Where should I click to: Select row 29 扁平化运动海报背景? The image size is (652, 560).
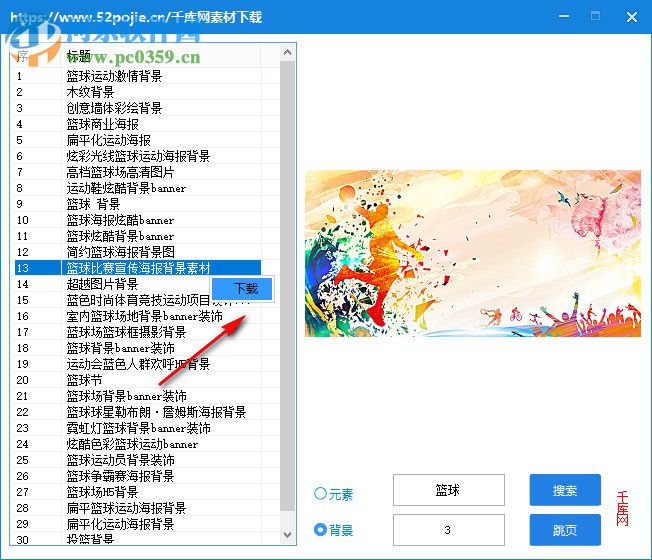click(x=138, y=524)
